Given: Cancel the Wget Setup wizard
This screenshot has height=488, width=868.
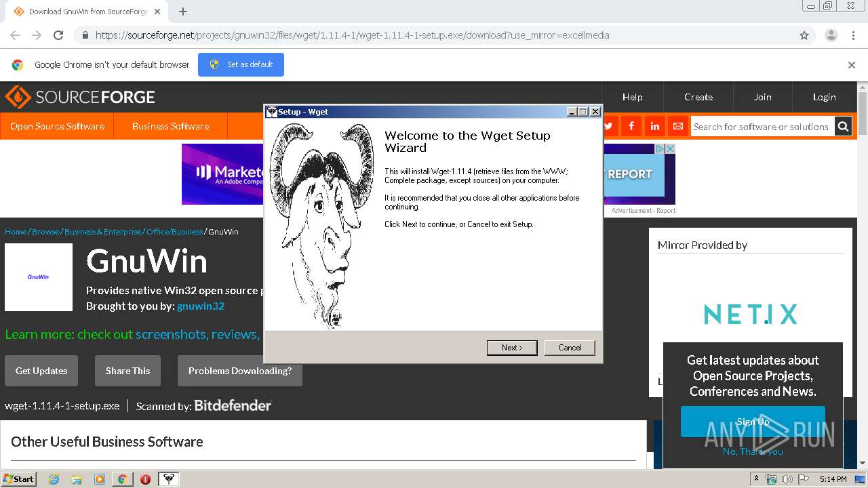Looking at the screenshot, I should (570, 348).
